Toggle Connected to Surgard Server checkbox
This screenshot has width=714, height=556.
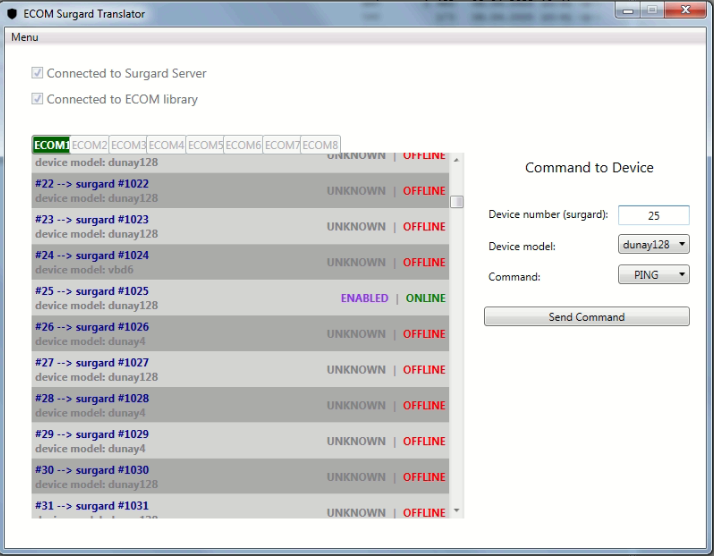click(37, 73)
